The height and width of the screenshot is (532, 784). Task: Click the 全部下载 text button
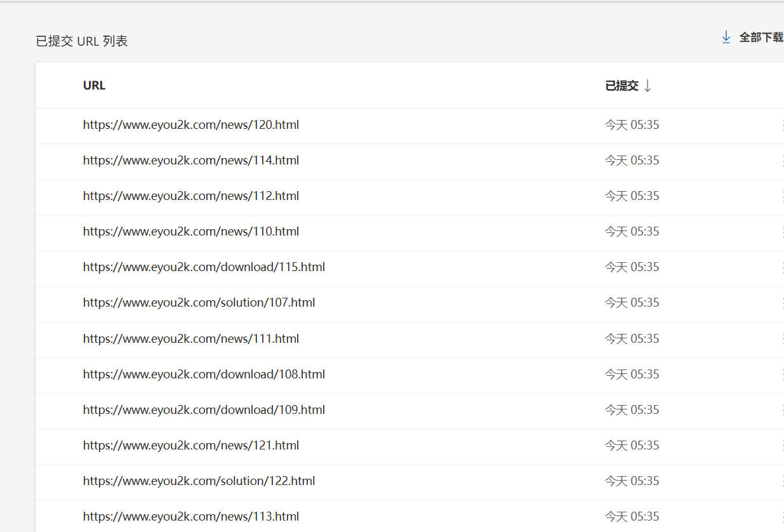pyautogui.click(x=761, y=37)
